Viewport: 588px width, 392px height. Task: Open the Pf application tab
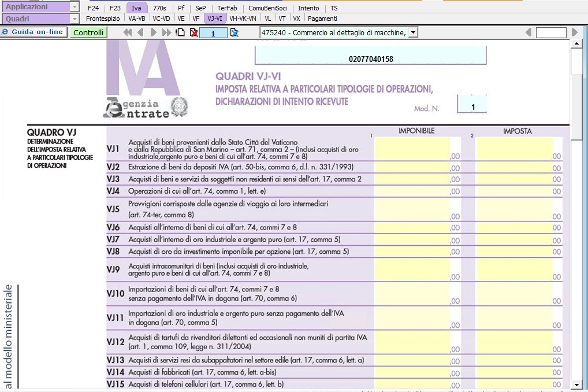coord(181,8)
